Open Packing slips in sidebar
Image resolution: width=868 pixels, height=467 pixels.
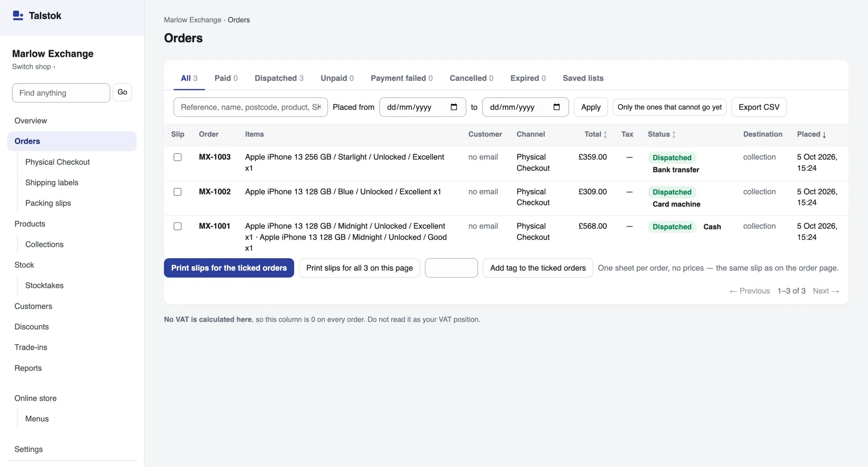[48, 203]
